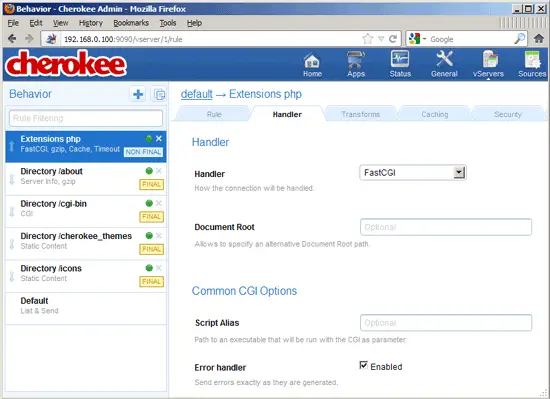Switch to the Transforms tab
The width and height of the screenshot is (550, 399).
pyautogui.click(x=361, y=114)
